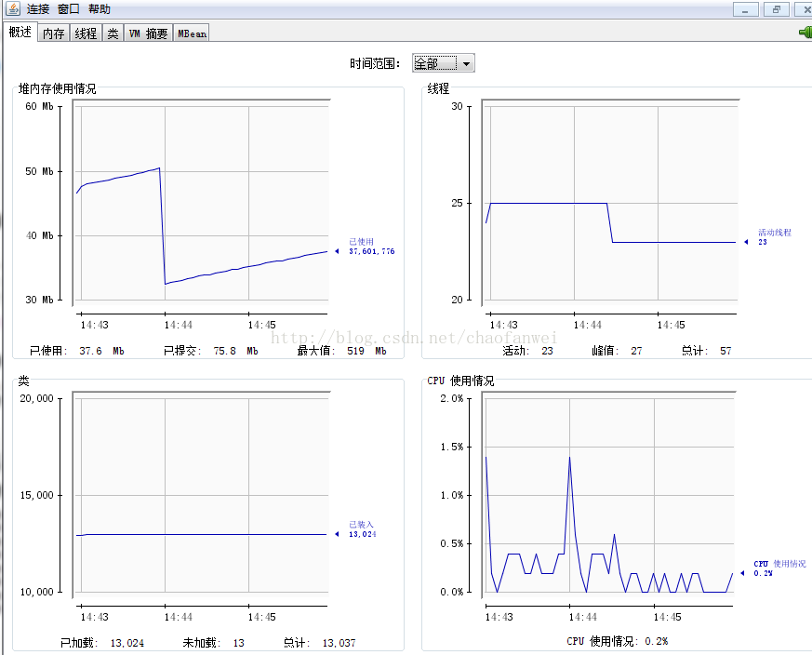Click the 已使用: 37.6 Mb value

coord(77,351)
